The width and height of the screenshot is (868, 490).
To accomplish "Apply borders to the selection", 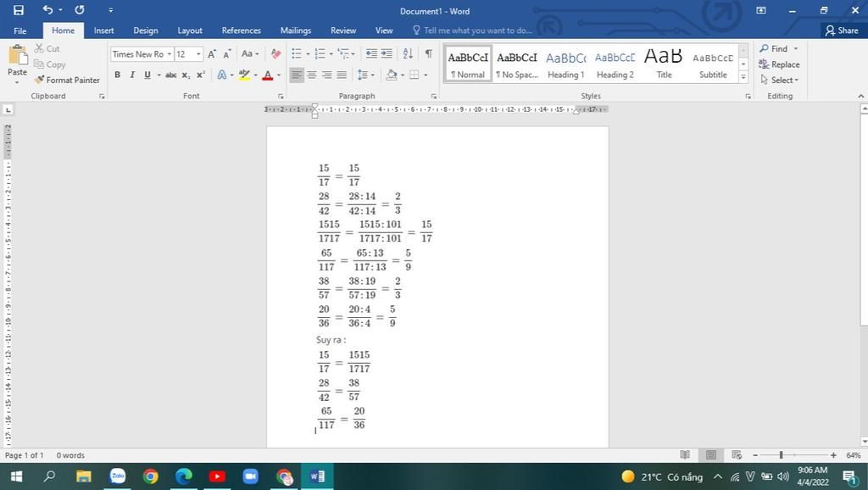I will (x=414, y=75).
